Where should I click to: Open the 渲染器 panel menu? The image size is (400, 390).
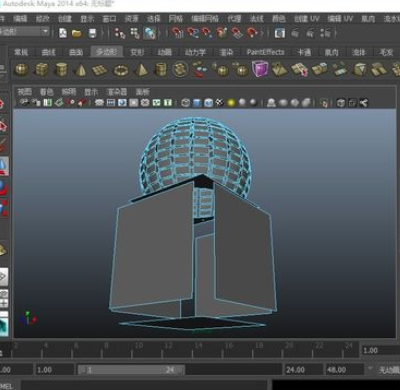pyautogui.click(x=117, y=91)
